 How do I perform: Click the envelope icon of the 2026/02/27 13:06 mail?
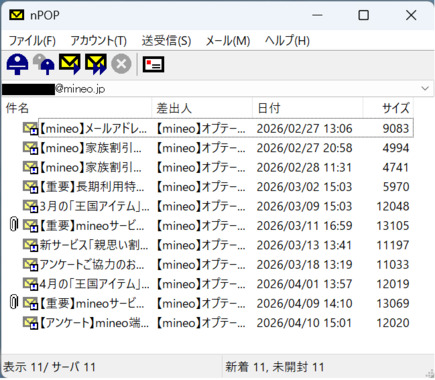30,129
